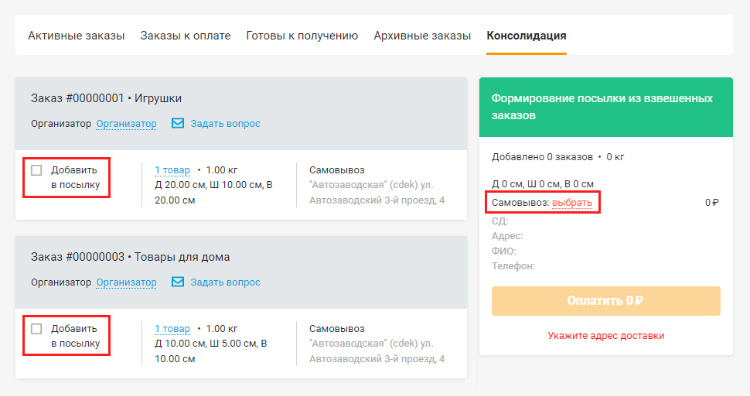Click order title Заказ #00000001 • Игрушки
Image resolution: width=750 pixels, height=396 pixels.
coord(106,99)
